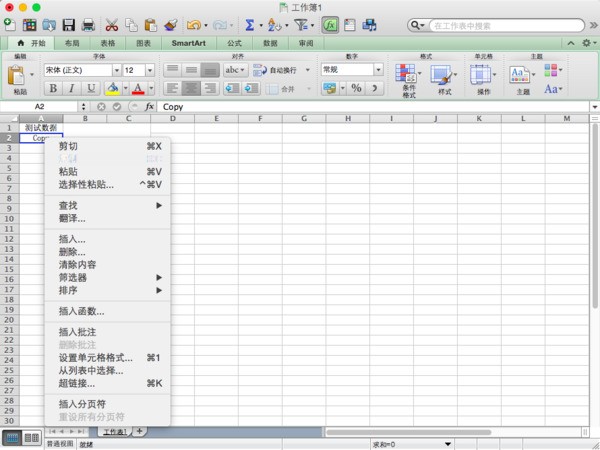Expand the number format 常规 dropdown
The height and width of the screenshot is (450, 600).
pos(379,70)
